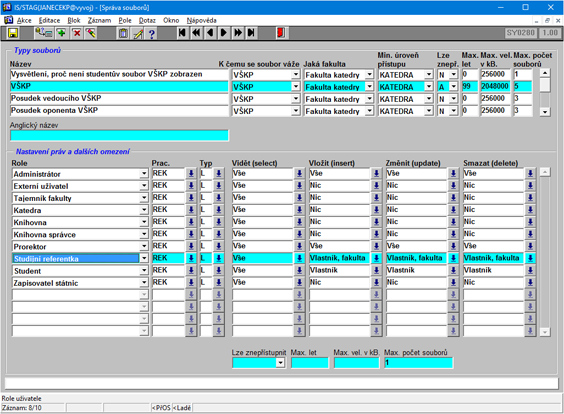Jump to first record arrow icon
This screenshot has height=414, width=564.
[182, 33]
